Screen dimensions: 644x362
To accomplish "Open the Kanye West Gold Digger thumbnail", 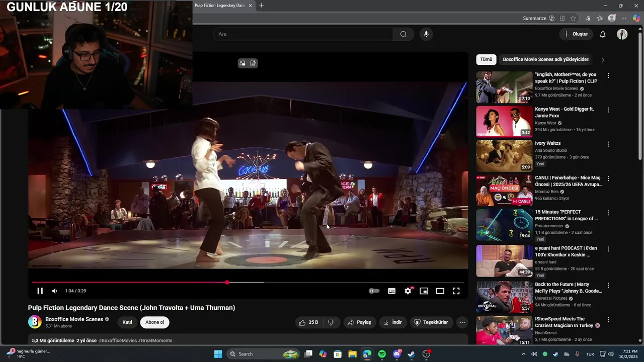I will click(504, 121).
